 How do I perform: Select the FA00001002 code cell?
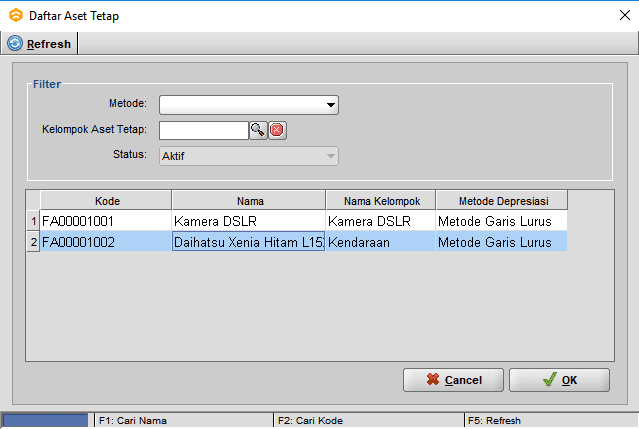tap(106, 242)
